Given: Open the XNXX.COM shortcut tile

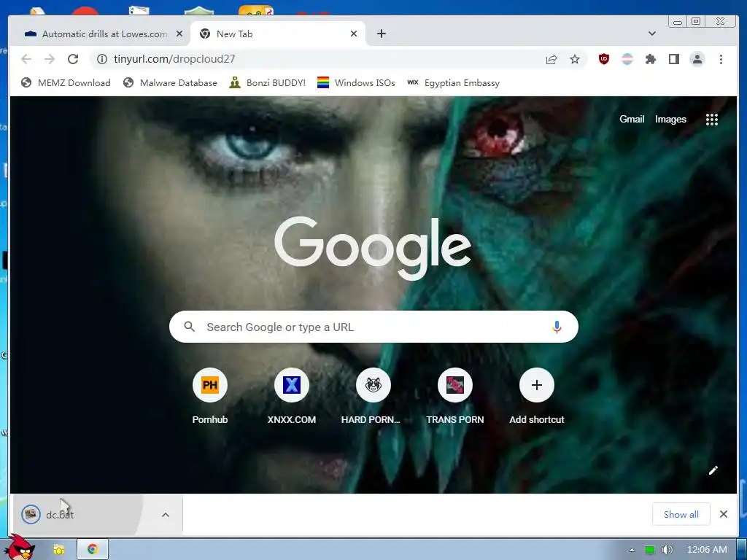Looking at the screenshot, I should [x=292, y=396].
